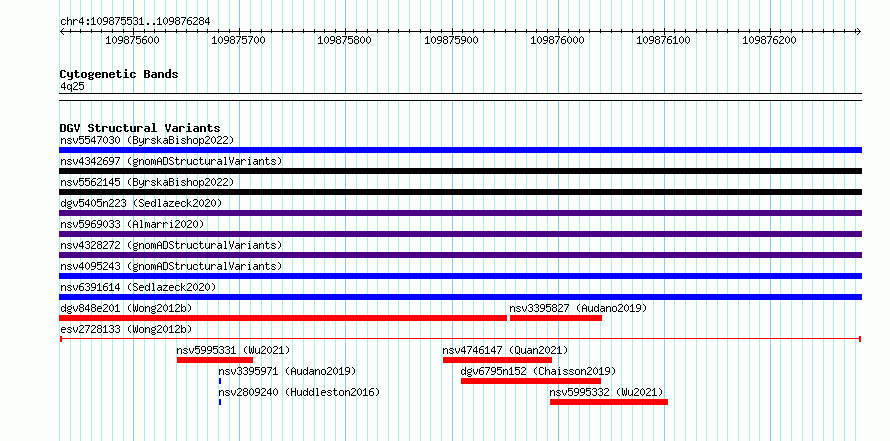Select the blue bar under nsv4095243
Image resolution: width=890 pixels, height=441 pixels.
tap(460, 276)
